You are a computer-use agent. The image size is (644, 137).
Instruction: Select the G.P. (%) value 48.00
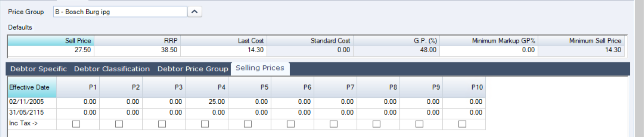(x=397, y=50)
